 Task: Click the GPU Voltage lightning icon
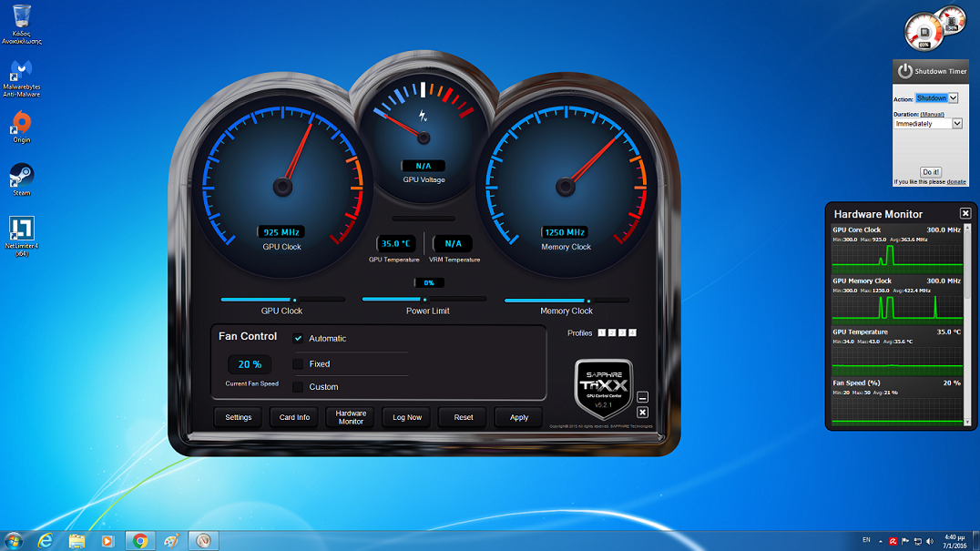coord(424,116)
